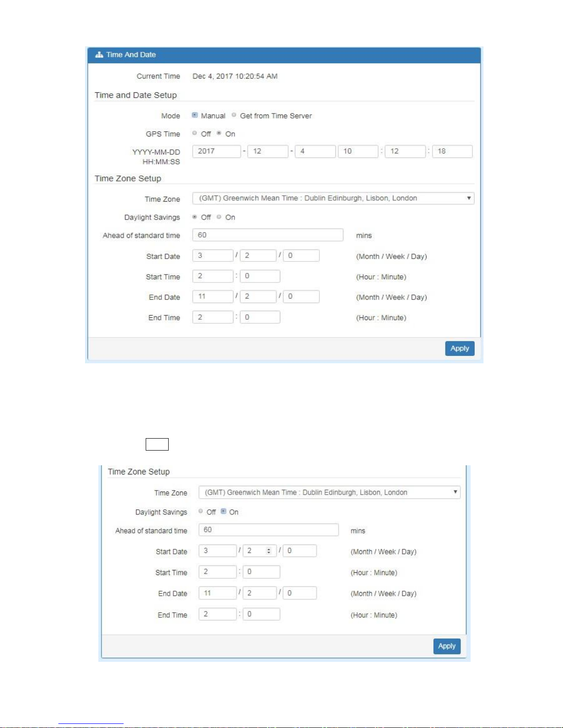Click upper Start Date day field
The image size is (563, 728).
click(301, 255)
